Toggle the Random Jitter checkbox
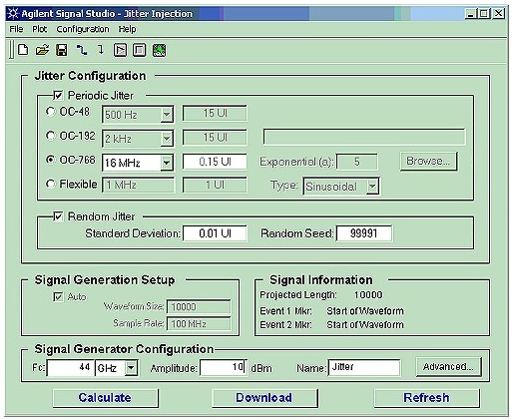 58,216
